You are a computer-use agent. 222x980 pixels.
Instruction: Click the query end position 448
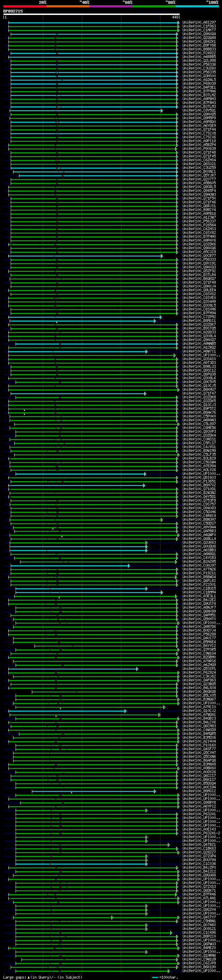[175, 17]
